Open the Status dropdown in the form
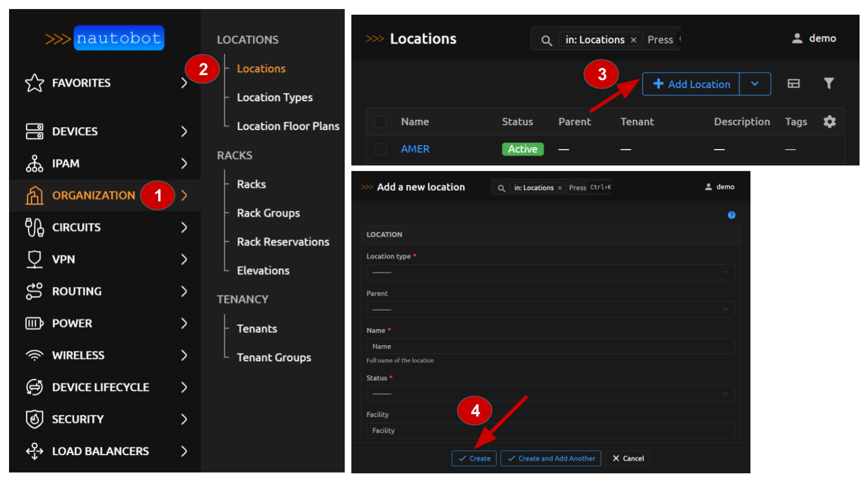868x488 pixels. coord(550,394)
